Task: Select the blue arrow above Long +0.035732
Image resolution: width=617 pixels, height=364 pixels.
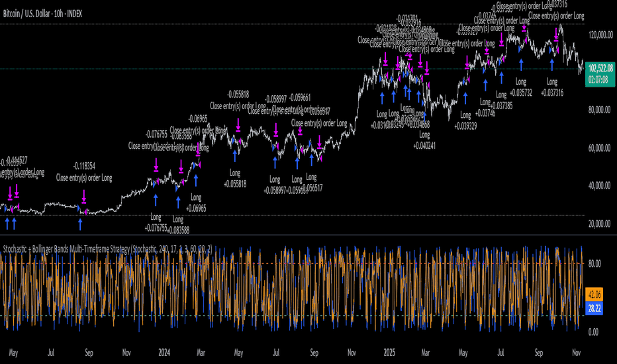Action: coord(520,65)
